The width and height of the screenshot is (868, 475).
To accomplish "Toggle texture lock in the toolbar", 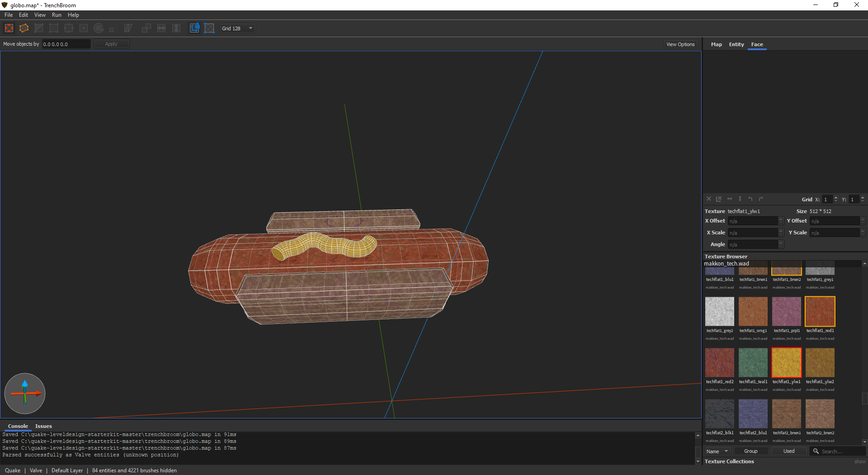I will [x=194, y=28].
